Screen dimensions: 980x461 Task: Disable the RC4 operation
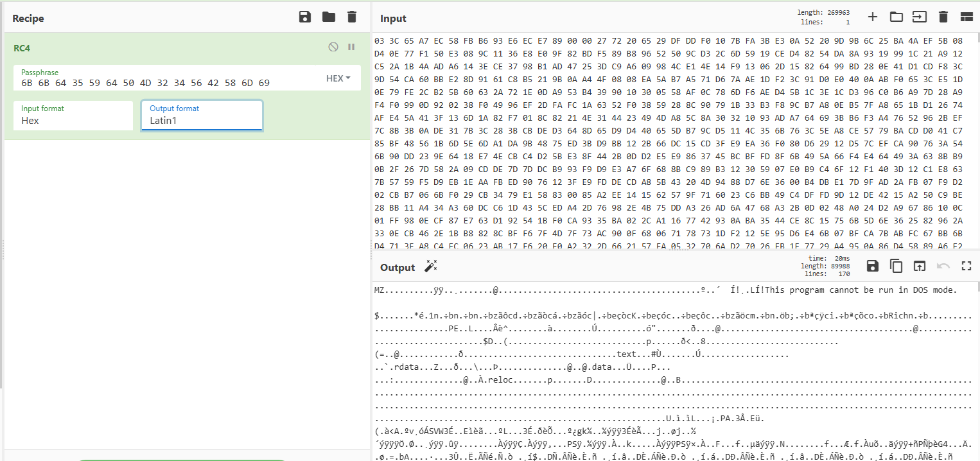pos(333,47)
